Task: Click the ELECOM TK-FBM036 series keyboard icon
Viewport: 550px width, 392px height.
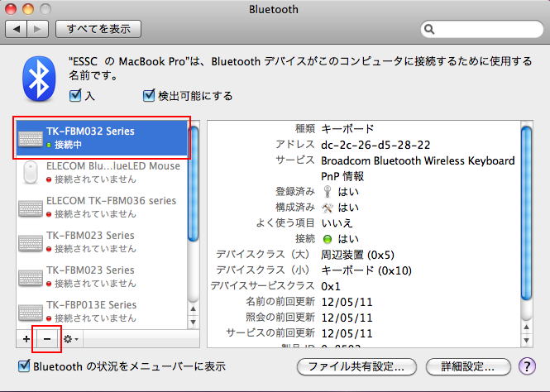Action: pyautogui.click(x=31, y=208)
